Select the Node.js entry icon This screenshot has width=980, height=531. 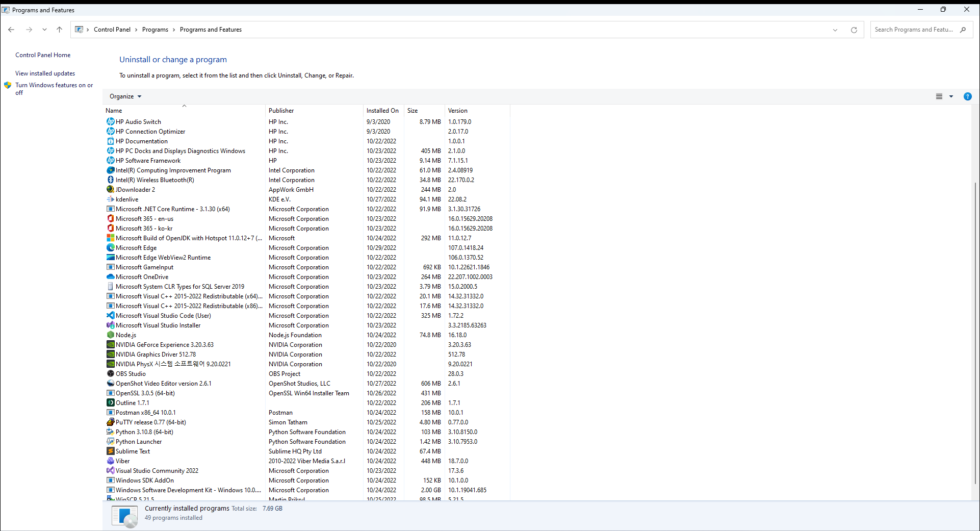coord(111,335)
